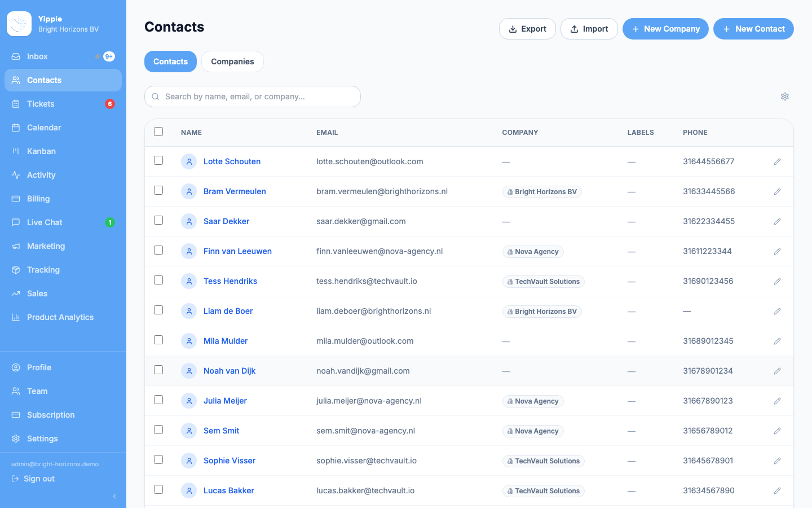812x508 pixels.
Task: Open Billing from the sidebar
Action: [63, 199]
